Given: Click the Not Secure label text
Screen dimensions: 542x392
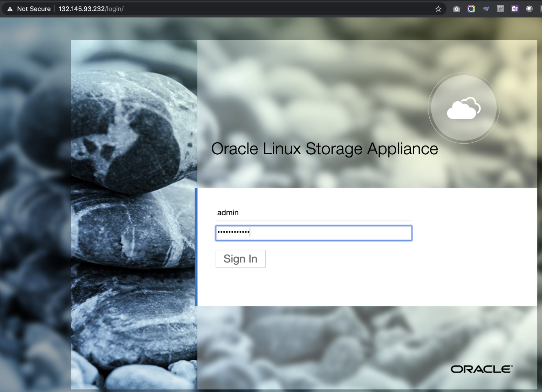Looking at the screenshot, I should pos(34,9).
